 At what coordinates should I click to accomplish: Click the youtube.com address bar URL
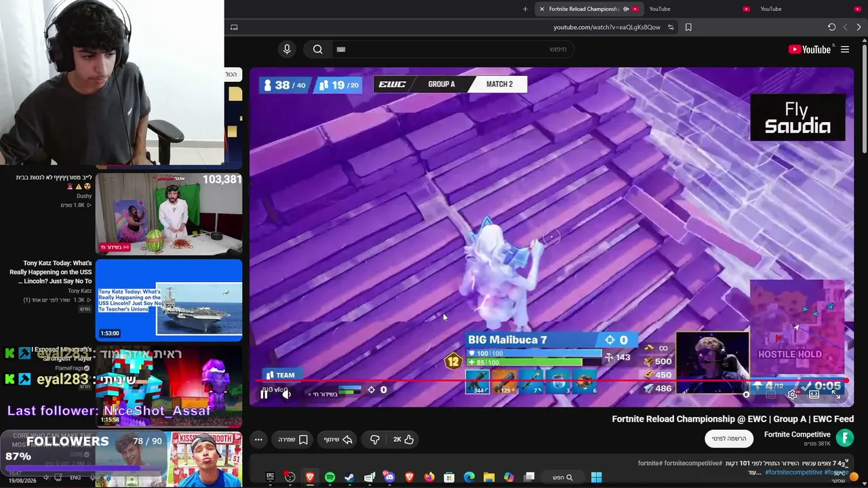tap(607, 27)
